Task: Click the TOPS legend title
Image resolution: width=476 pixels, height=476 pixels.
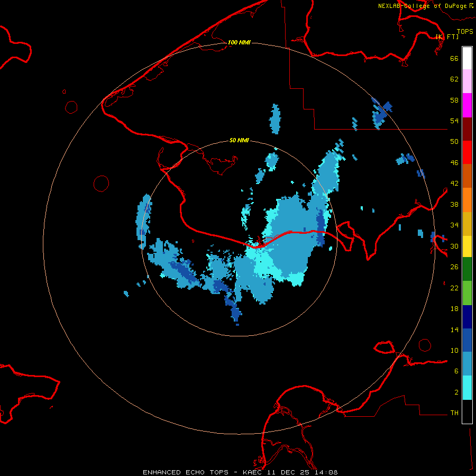Action: (x=465, y=31)
